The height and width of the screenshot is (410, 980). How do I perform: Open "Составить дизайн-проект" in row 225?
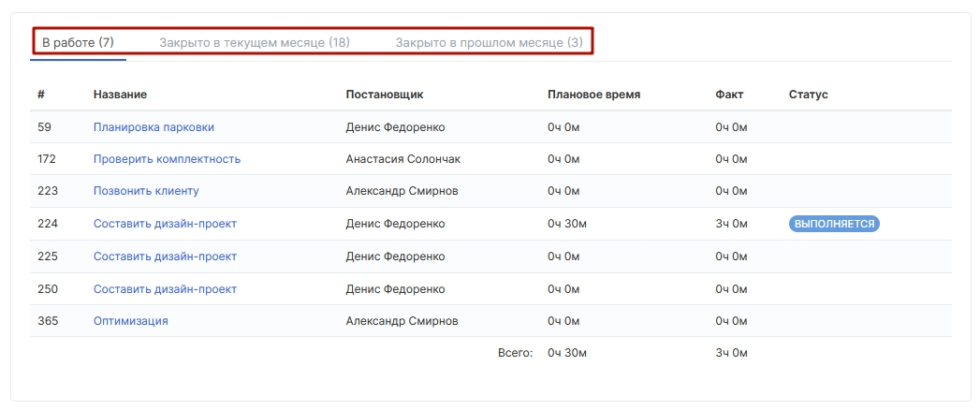[x=165, y=256]
